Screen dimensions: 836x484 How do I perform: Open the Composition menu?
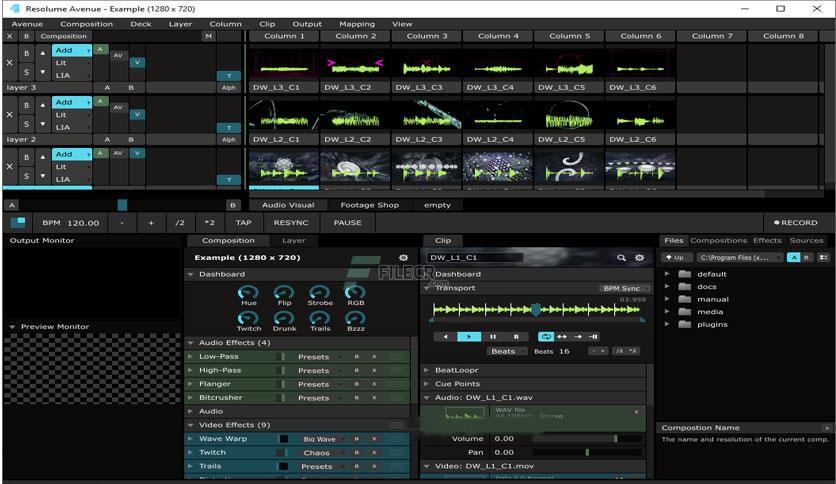click(x=86, y=24)
